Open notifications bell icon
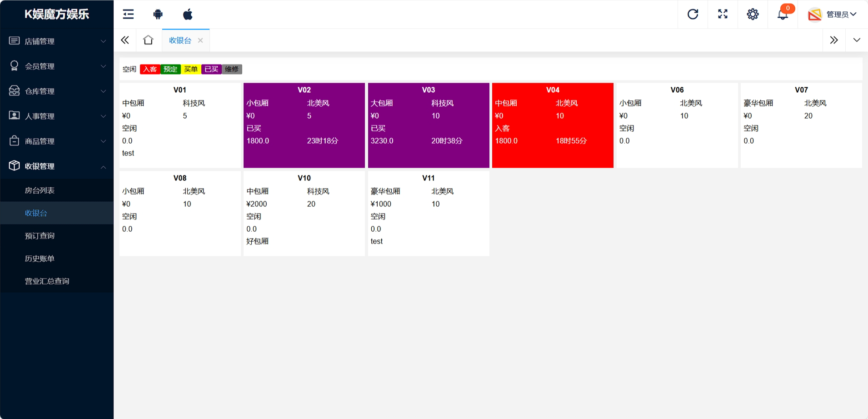 783,14
